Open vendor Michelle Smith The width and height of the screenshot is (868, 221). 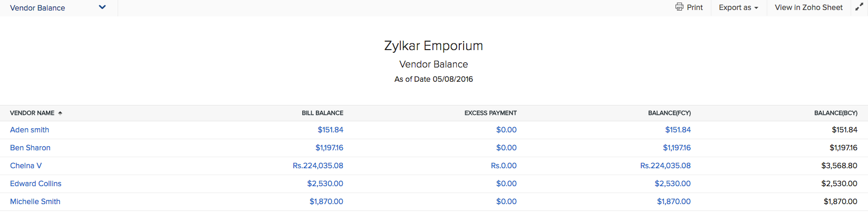(x=35, y=201)
